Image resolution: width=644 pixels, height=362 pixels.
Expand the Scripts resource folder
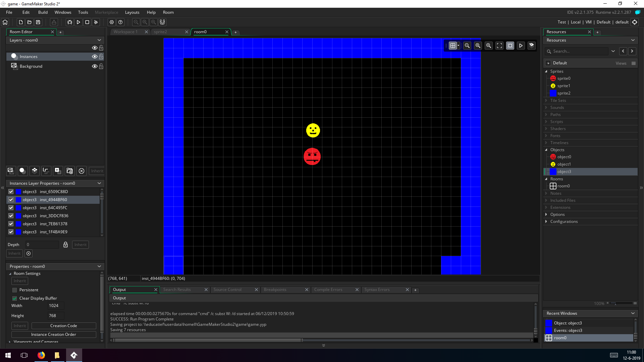[x=546, y=122]
